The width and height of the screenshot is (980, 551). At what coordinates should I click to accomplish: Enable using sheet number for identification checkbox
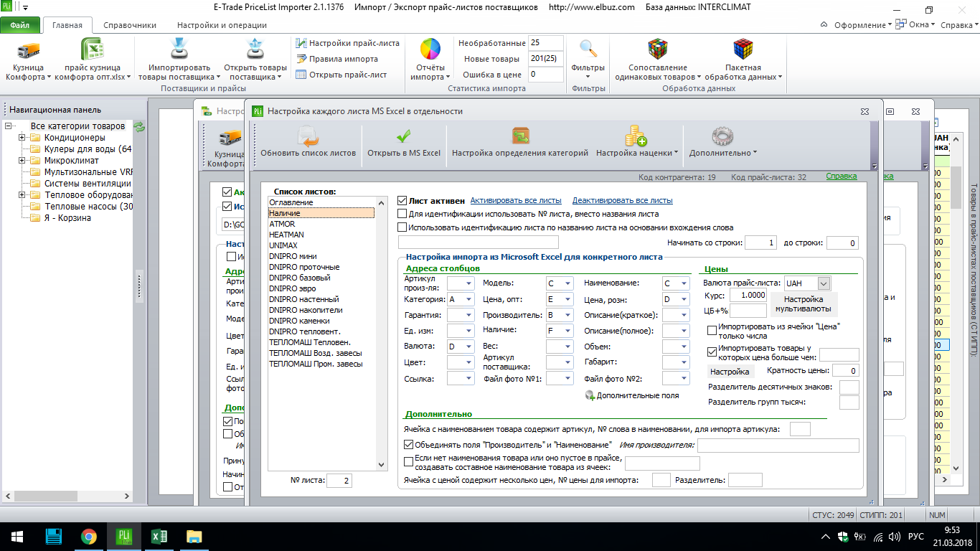click(402, 214)
